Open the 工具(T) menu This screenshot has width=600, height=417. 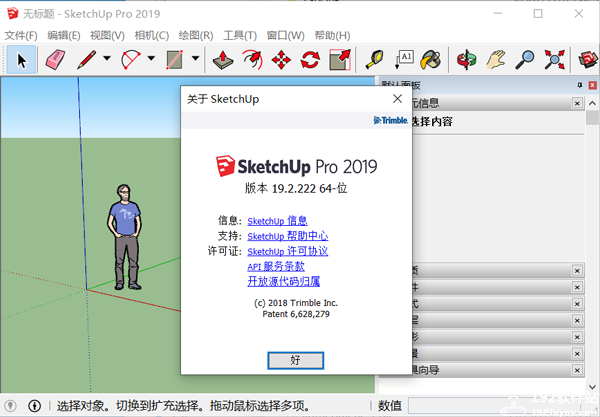(x=240, y=36)
